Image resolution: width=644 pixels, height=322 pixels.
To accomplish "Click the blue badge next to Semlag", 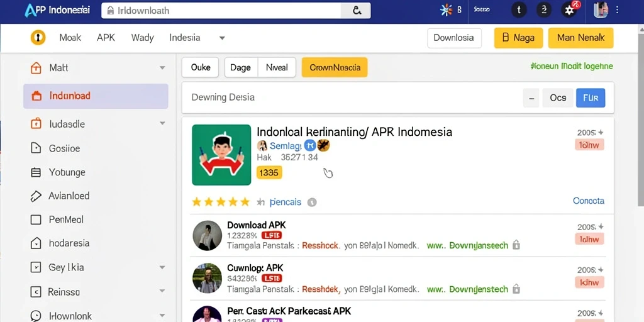I will point(309,145).
